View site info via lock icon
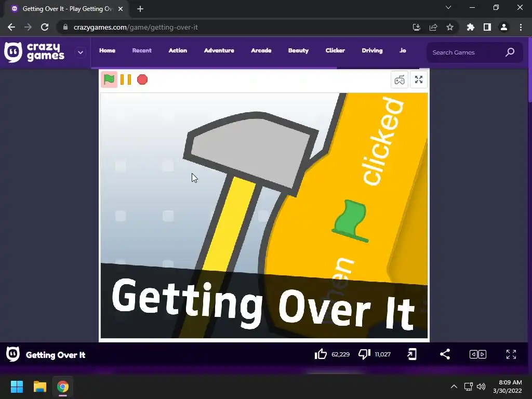This screenshot has width=532, height=399. pos(65,27)
